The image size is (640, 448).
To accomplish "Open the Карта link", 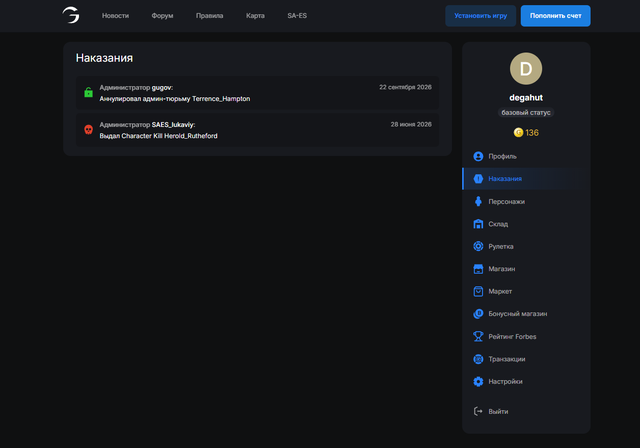I will click(x=255, y=16).
